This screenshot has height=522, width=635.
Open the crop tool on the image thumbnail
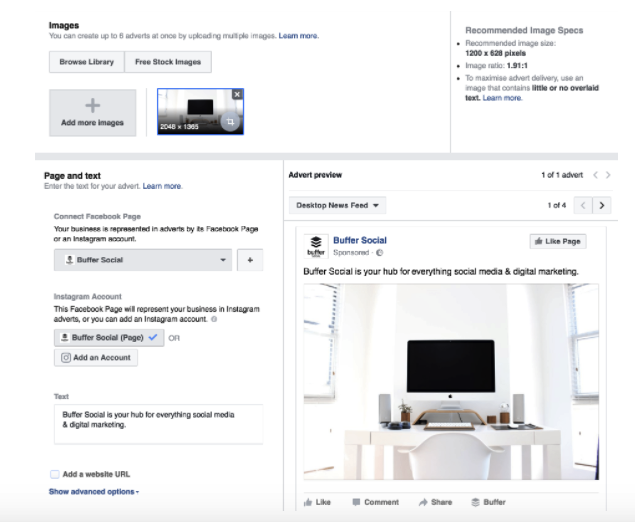[230, 121]
